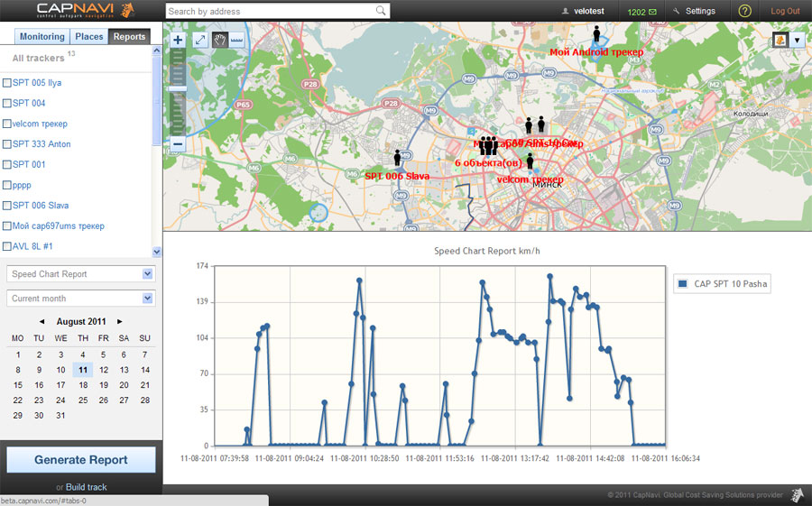Go to previous month arrow
This screenshot has width=812, height=506.
click(42, 322)
